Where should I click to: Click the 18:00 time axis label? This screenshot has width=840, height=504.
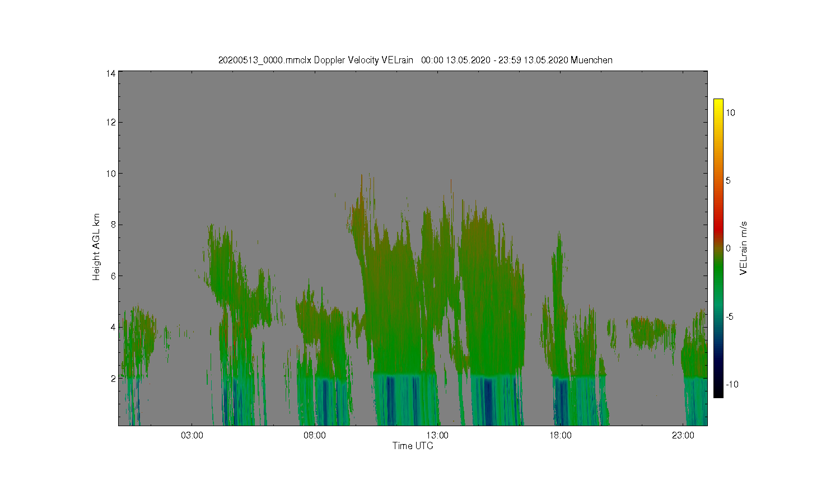coord(561,436)
